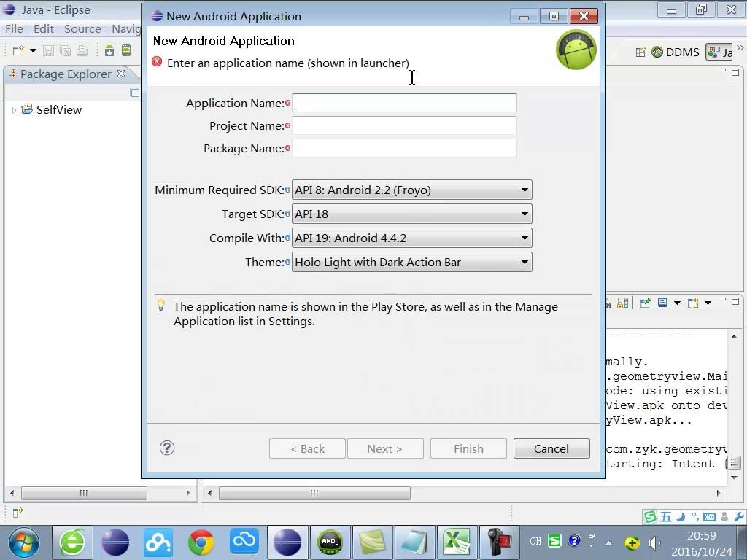This screenshot has height=560, width=747.
Task: Open the Edit menu
Action: click(43, 29)
